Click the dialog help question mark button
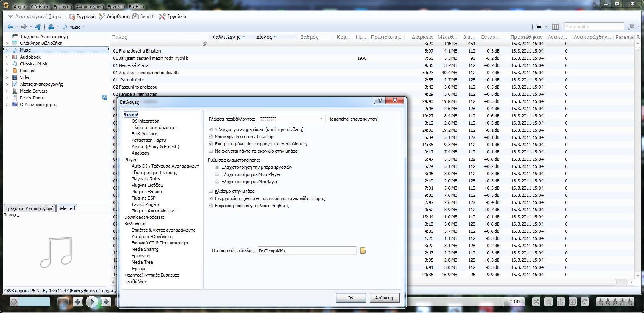This screenshot has height=313, width=644. point(380,100)
